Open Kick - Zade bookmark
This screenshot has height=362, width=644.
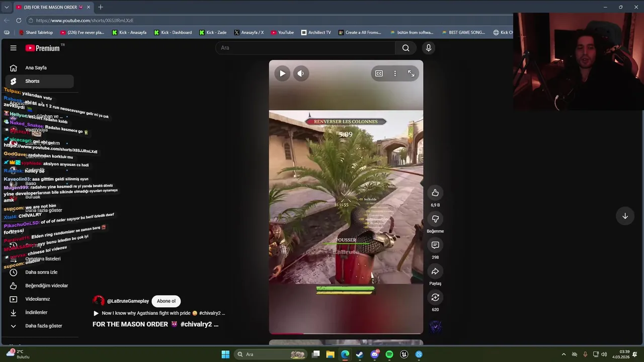(213, 32)
